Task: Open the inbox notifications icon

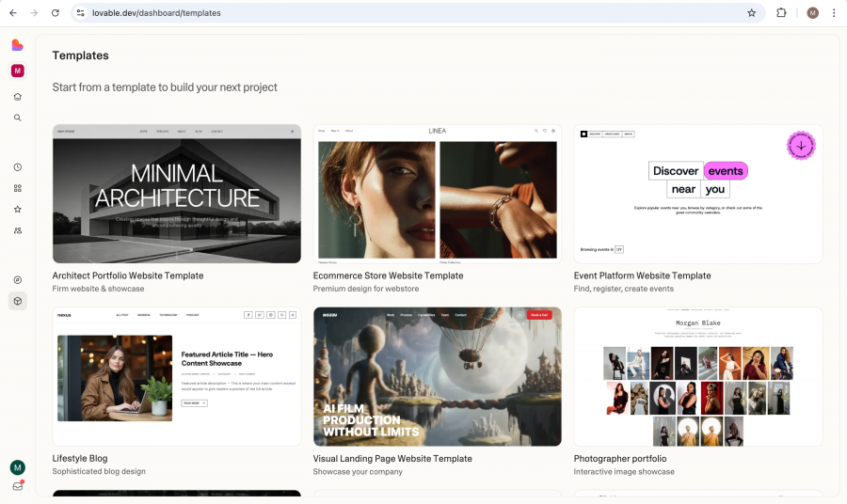Action: (18, 487)
